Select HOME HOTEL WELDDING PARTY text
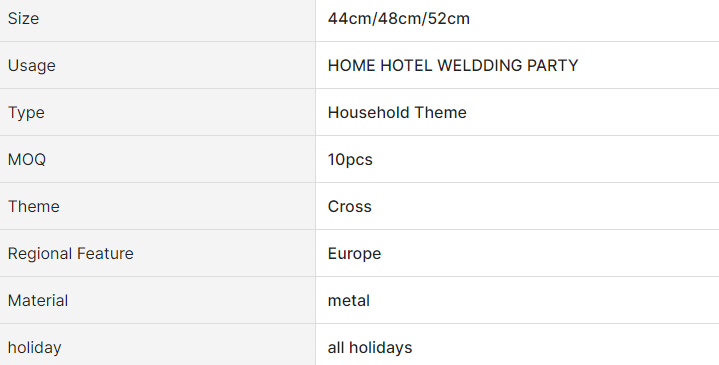The image size is (719, 365). click(x=453, y=66)
